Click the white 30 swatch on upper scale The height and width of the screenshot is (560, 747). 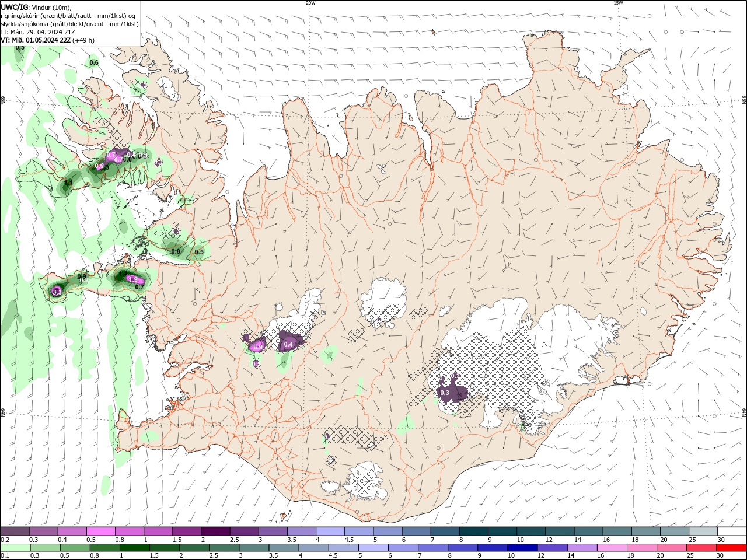coord(732,531)
